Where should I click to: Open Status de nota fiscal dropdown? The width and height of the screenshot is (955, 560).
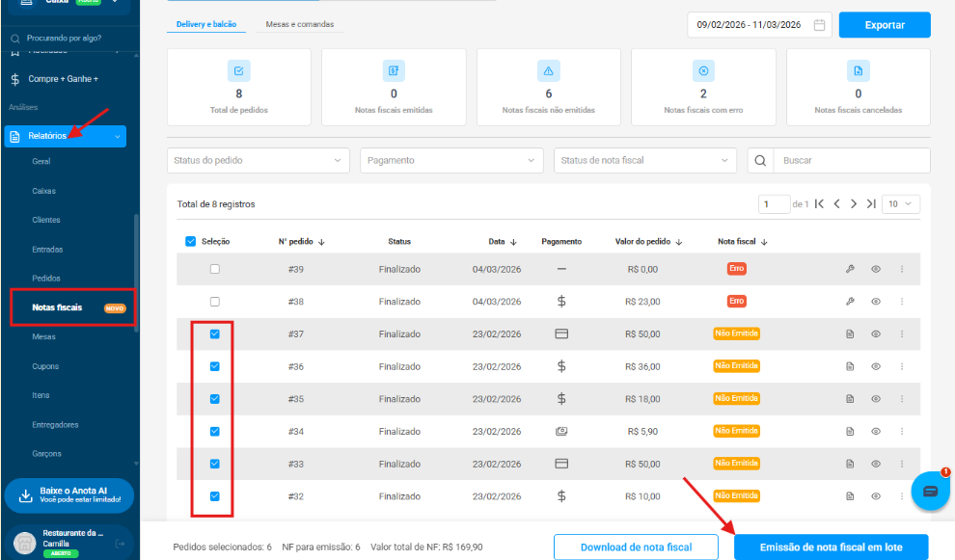point(645,160)
